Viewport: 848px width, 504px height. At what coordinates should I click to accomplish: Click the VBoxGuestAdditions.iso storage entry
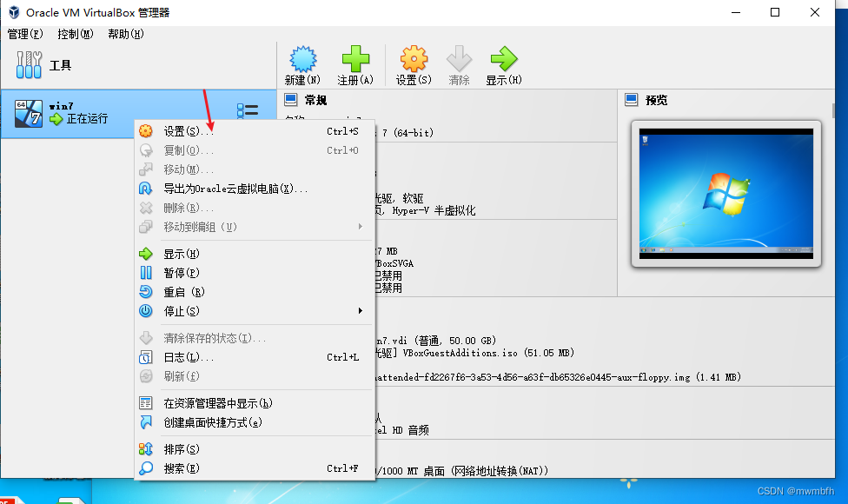pos(489,353)
